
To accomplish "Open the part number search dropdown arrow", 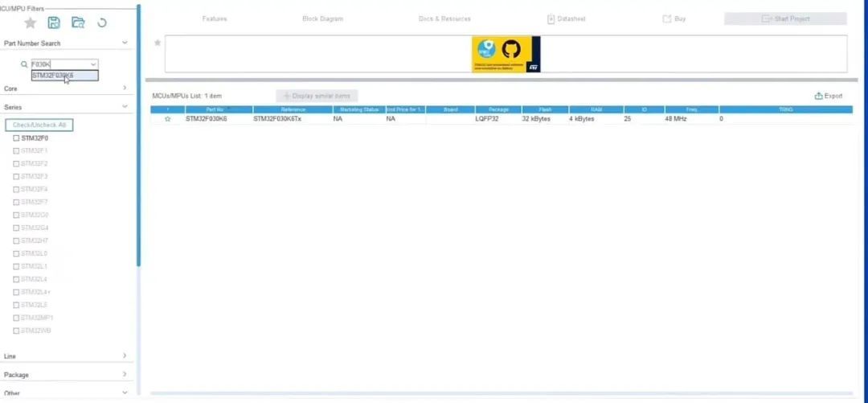I will [93, 64].
